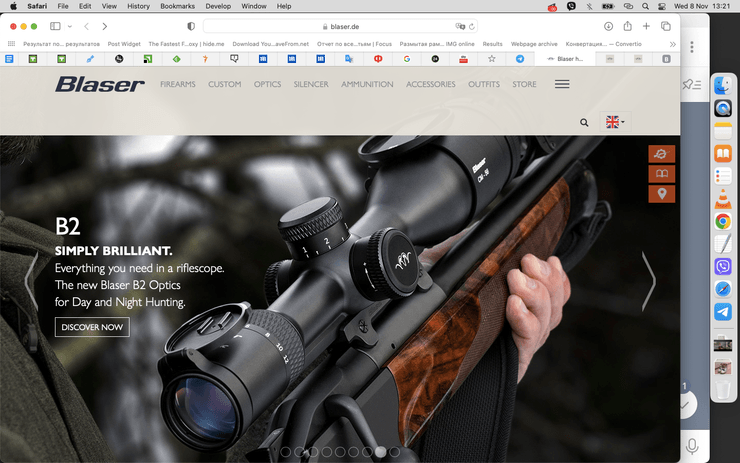Open Google Chrome from the Dock

[723, 221]
